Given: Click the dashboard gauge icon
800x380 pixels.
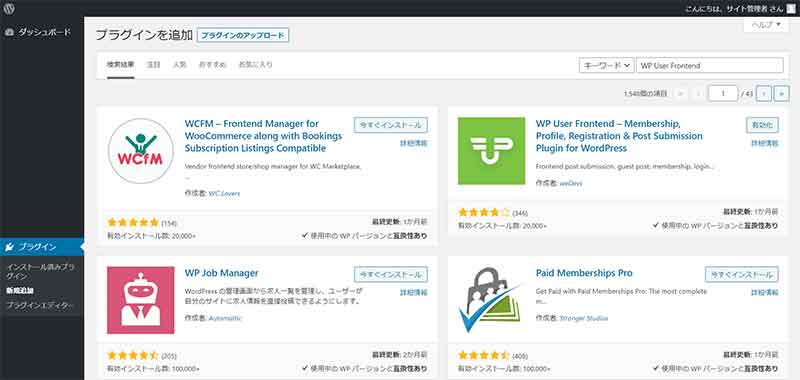Looking at the screenshot, I should [9, 32].
